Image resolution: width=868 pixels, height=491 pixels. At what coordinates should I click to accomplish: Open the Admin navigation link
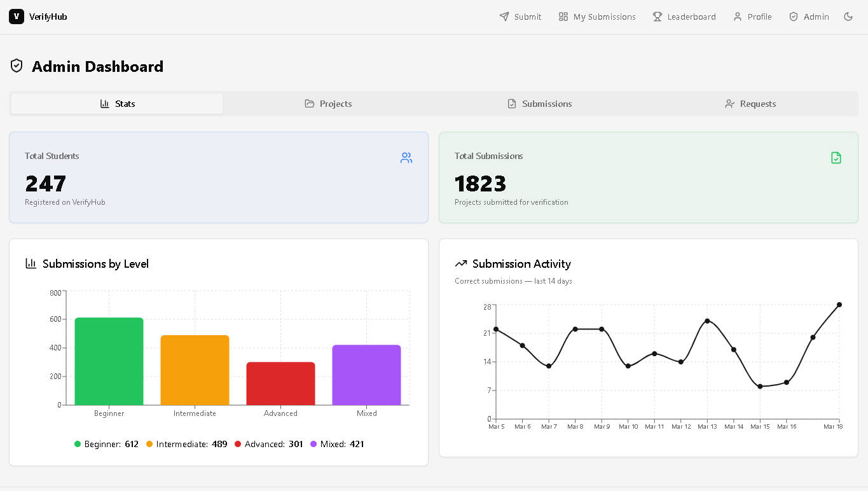click(x=809, y=17)
